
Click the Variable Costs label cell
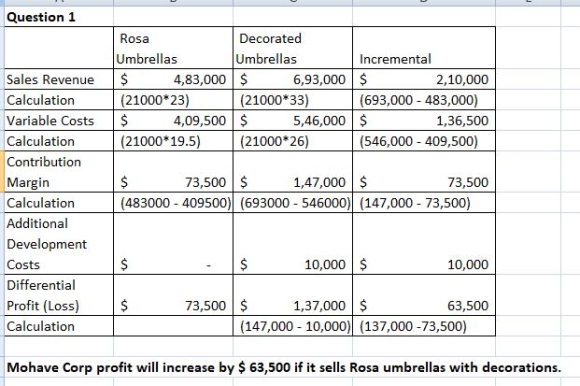tap(59, 121)
